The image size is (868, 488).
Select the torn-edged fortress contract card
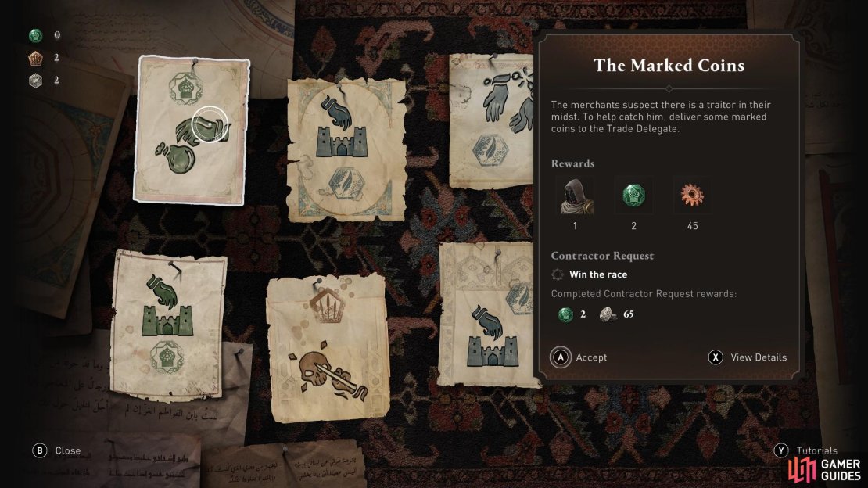346,149
